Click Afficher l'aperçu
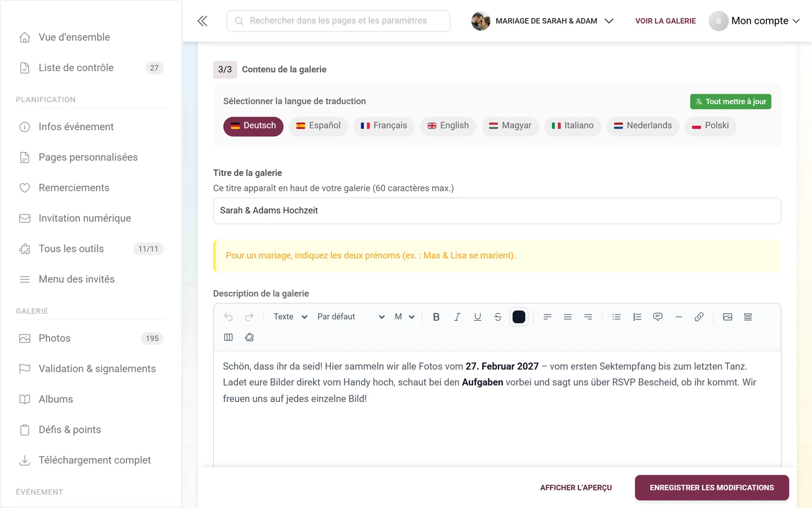 click(x=576, y=488)
